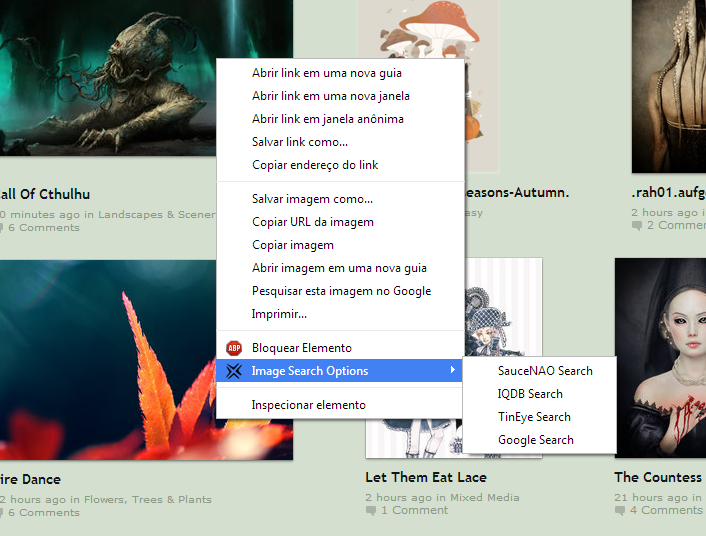This screenshot has width=706, height=536.
Task: Expand Image Search Options submenu arrow
Action: [453, 370]
